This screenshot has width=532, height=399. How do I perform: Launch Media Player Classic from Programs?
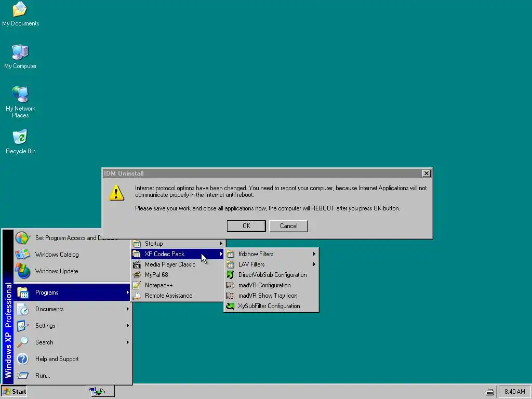178,264
